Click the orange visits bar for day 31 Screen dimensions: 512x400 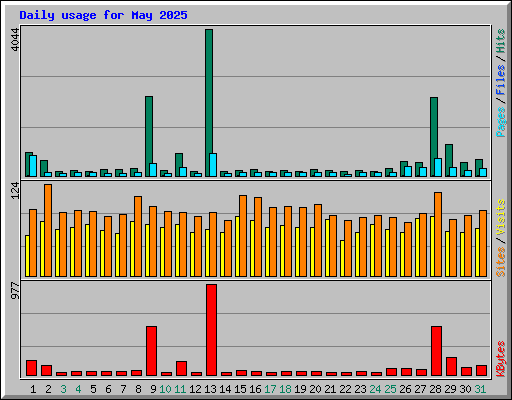click(x=483, y=243)
